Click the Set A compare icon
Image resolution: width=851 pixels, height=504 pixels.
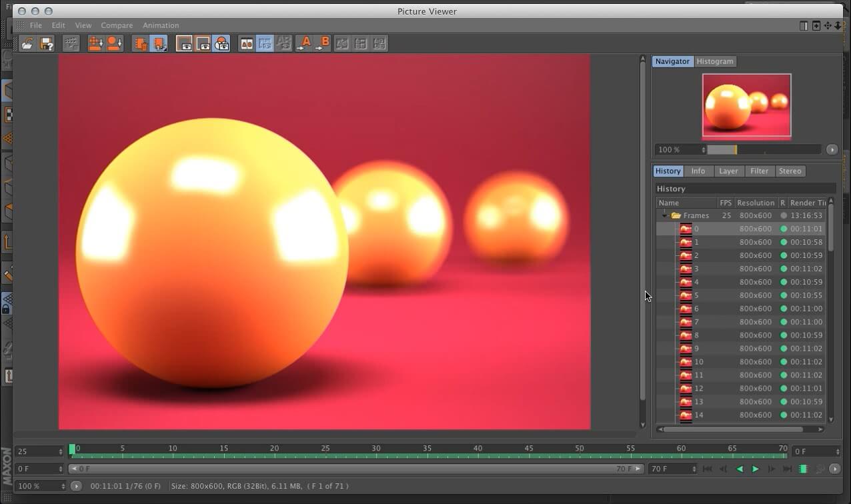[x=304, y=44]
